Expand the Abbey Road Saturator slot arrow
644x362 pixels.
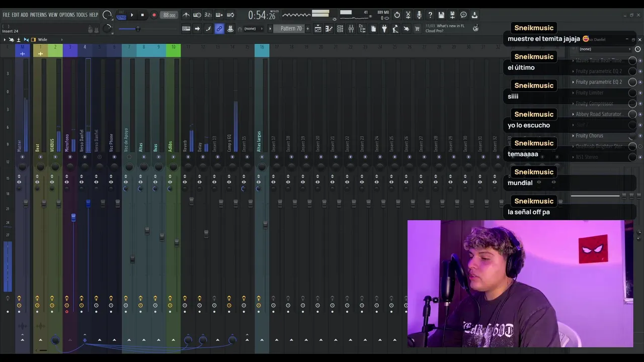click(x=573, y=114)
